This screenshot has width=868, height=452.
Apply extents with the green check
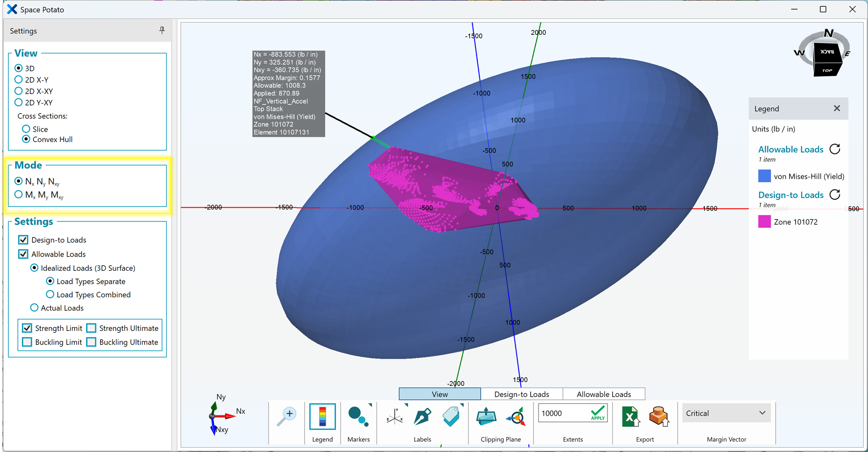click(598, 413)
